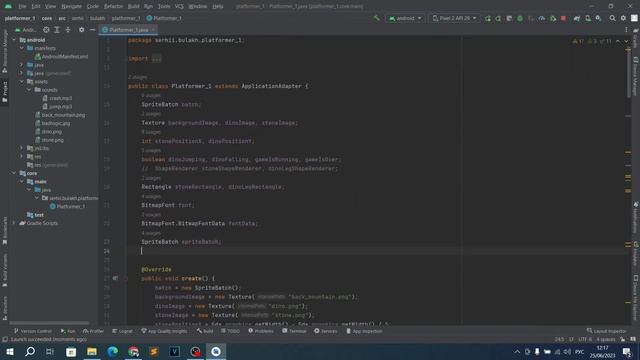Click Select Opened File target icon in Project panel
The height and width of the screenshot is (360, 640).
[x=46, y=30]
